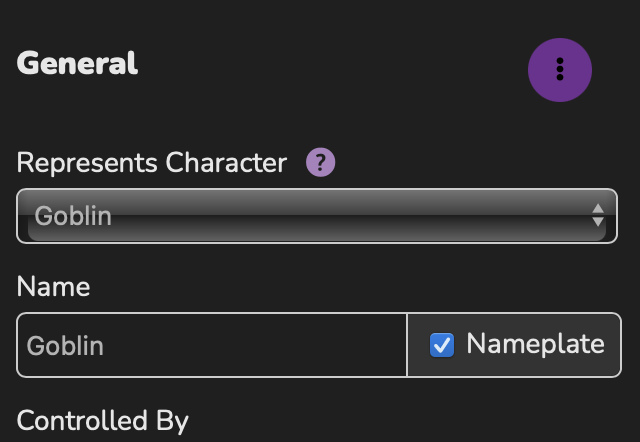Click the Represents Character label
640x442 pixels.
coord(151,163)
